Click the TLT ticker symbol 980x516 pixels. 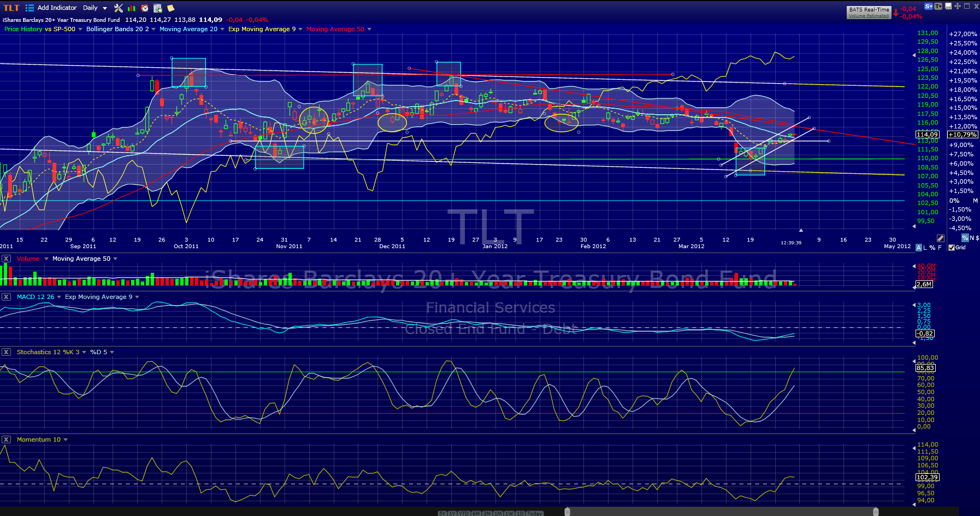click(x=11, y=8)
